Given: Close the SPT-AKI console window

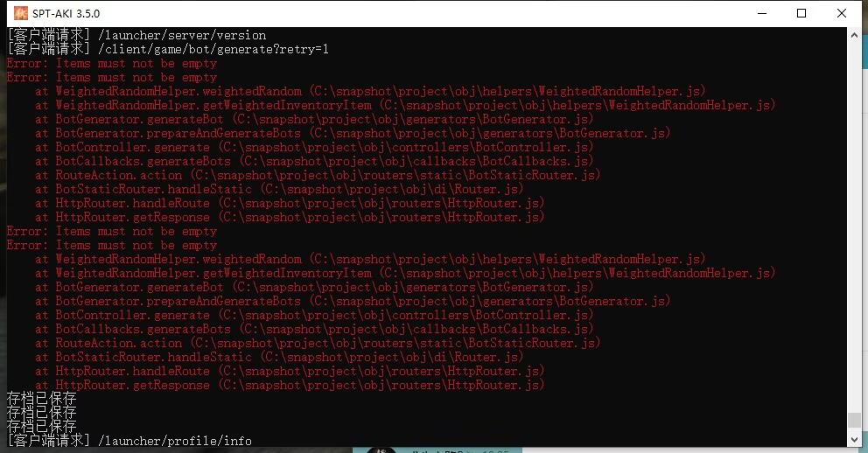Looking at the screenshot, I should coord(842,13).
